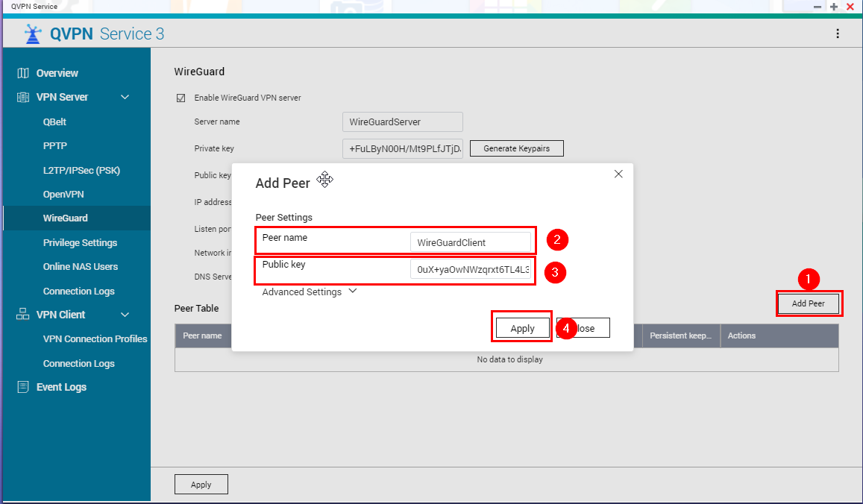Image resolution: width=863 pixels, height=504 pixels.
Task: Click the bottom Apply button
Action: [x=201, y=485]
